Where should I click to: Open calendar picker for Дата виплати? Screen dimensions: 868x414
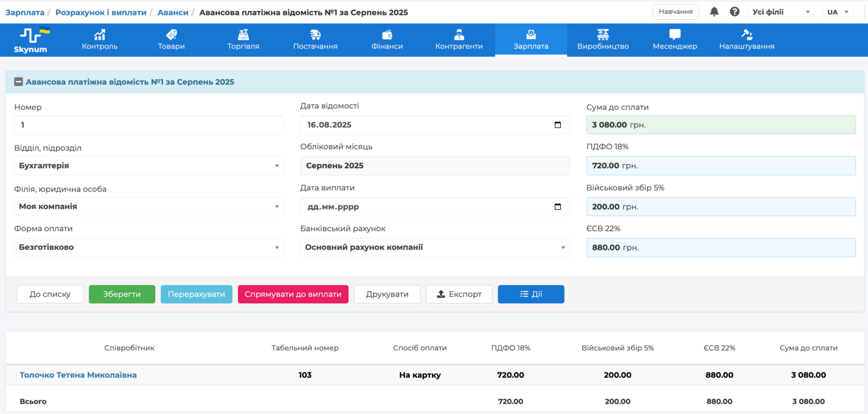click(557, 207)
